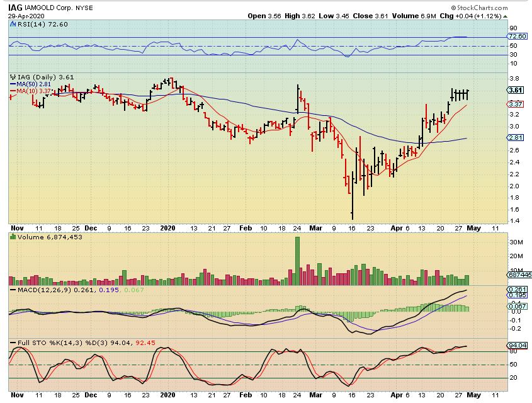
Task: Click the Mar label on the upper date axis
Action: [x=315, y=228]
